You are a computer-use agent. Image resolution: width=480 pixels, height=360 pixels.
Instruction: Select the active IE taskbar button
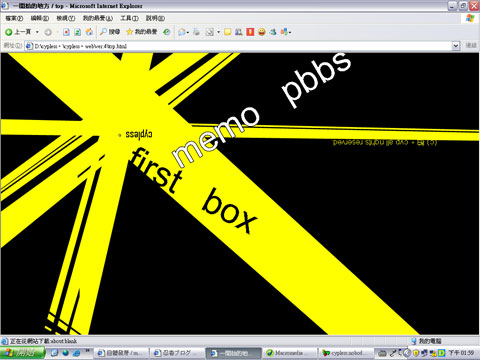[233, 353]
